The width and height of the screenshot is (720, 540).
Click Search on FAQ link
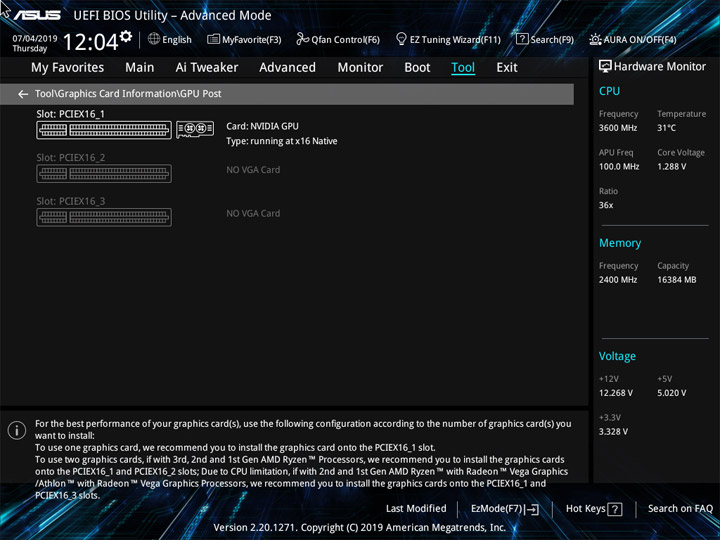tap(680, 508)
